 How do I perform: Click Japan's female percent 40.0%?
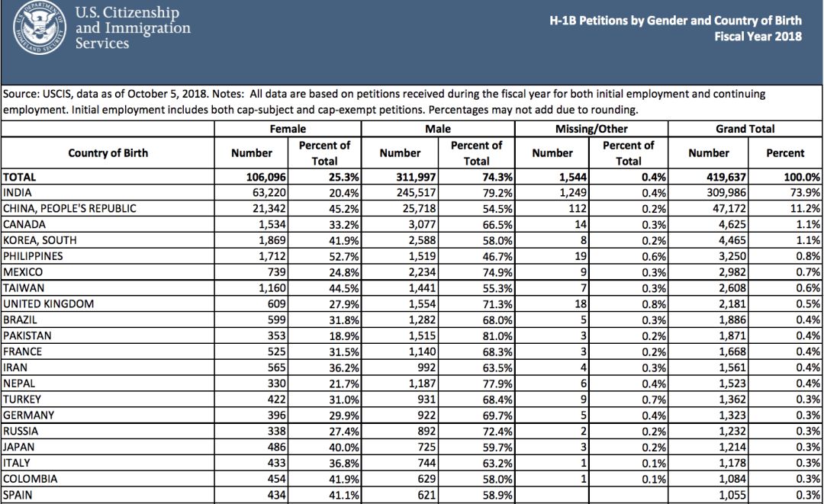(344, 448)
